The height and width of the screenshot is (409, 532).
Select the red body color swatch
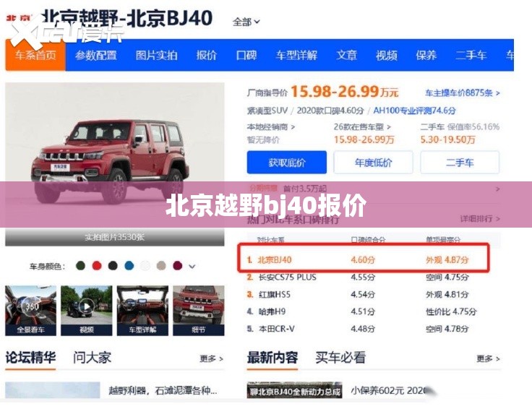(x=97, y=265)
